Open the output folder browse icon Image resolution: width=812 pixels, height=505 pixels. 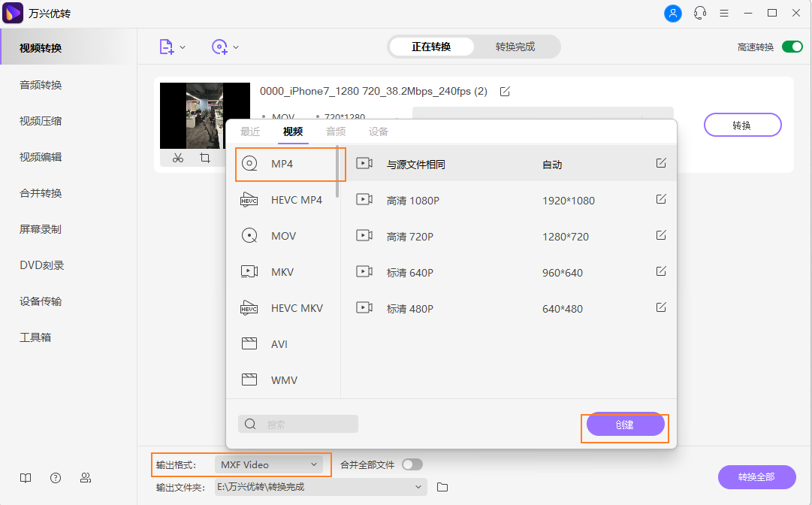coord(442,487)
